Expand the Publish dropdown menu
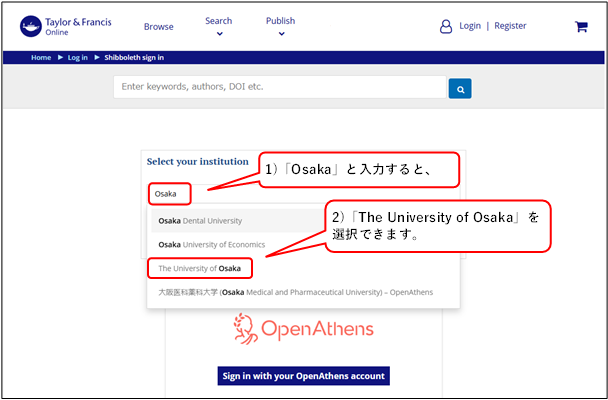Image resolution: width=608 pixels, height=400 pixels. pos(280,26)
